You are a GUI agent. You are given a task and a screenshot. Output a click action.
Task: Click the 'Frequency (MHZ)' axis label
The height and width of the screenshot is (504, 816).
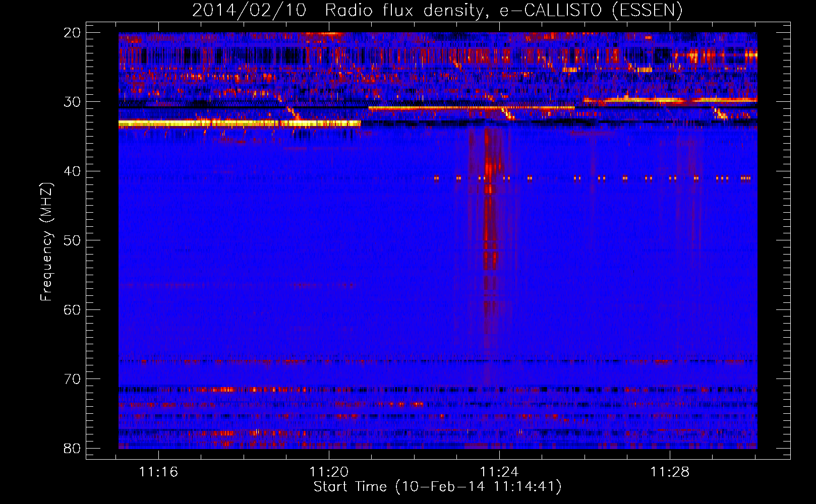(x=46, y=242)
